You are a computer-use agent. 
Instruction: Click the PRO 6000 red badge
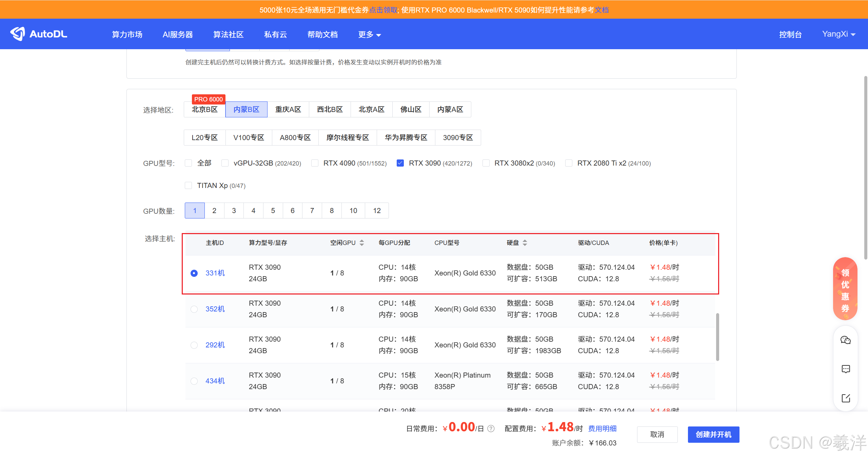(x=209, y=99)
